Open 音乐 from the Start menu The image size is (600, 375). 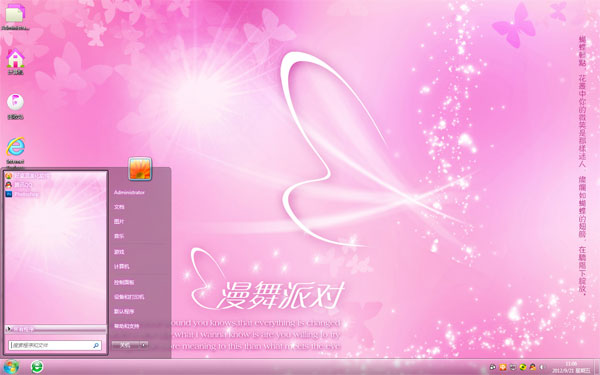point(119,236)
